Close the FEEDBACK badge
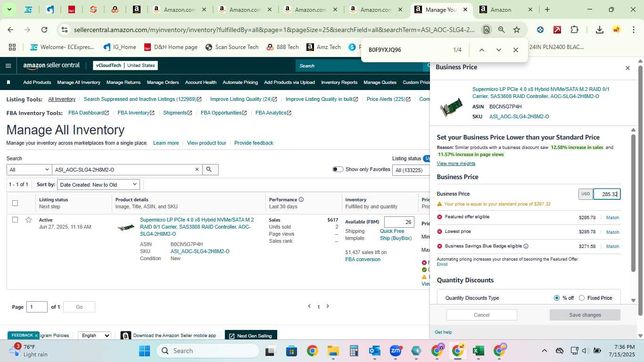Image resolution: width=644 pixels, height=362 pixels. [36, 336]
